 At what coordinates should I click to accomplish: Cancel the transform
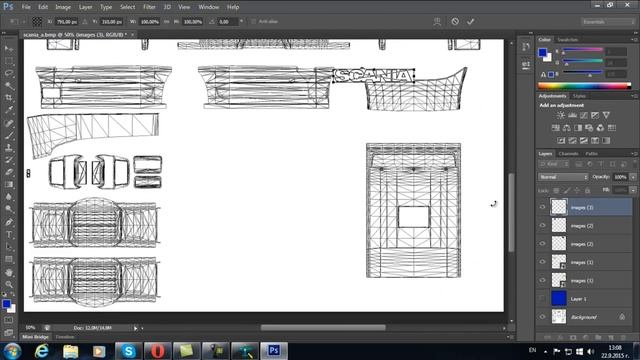tap(455, 22)
